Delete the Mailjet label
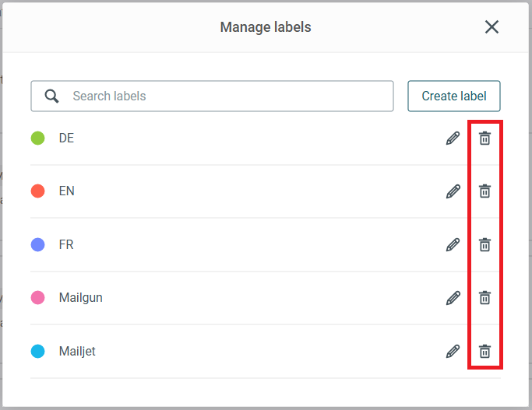 click(x=484, y=351)
